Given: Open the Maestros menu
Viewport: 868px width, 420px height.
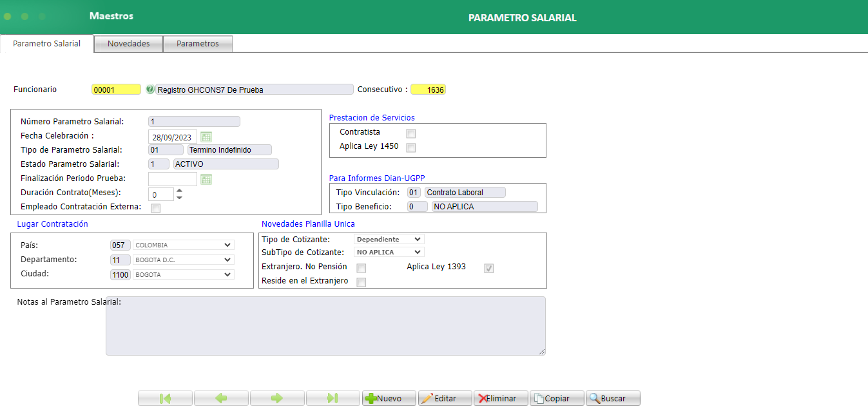Looking at the screenshot, I should click(x=111, y=16).
